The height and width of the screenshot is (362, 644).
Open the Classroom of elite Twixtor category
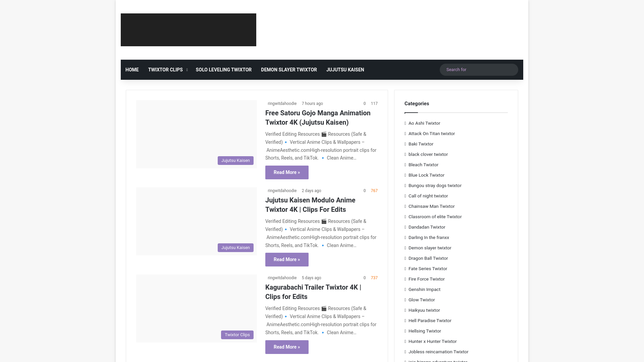coord(435,217)
